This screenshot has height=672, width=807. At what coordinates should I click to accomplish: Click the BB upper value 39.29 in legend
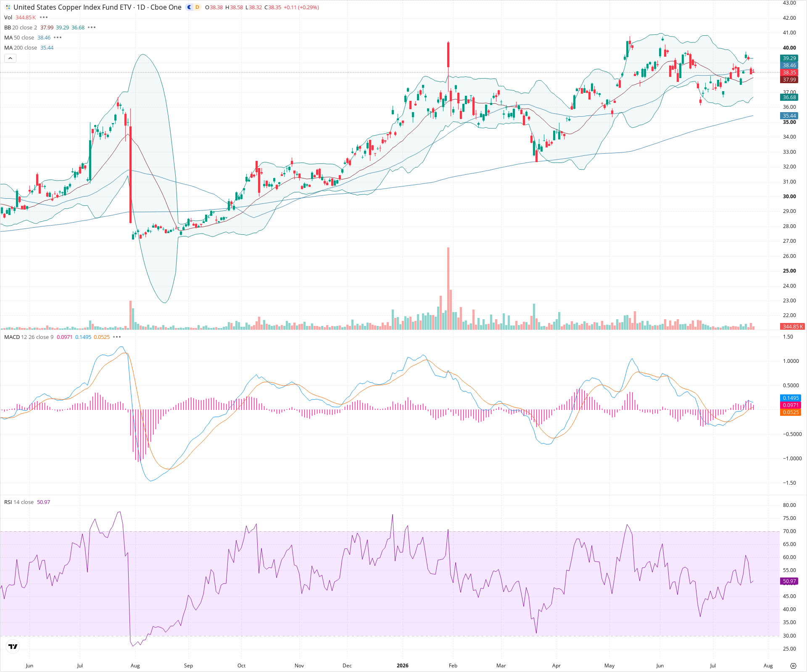point(63,27)
